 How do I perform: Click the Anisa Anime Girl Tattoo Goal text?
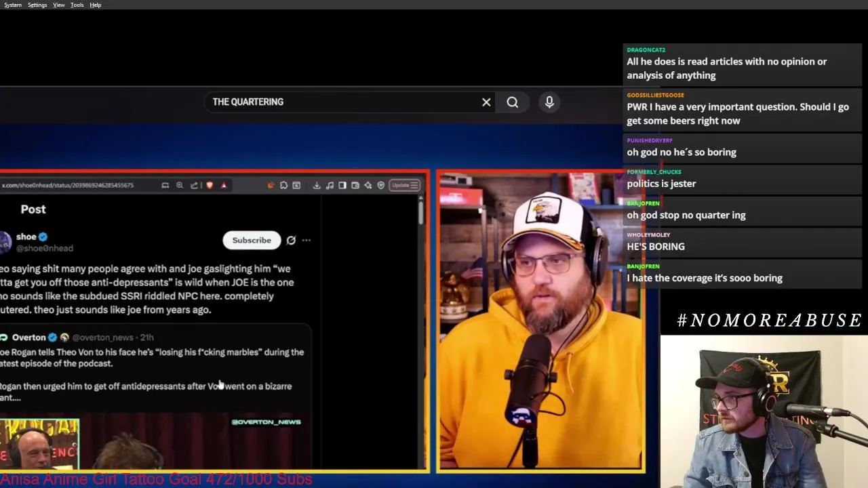coord(156,479)
